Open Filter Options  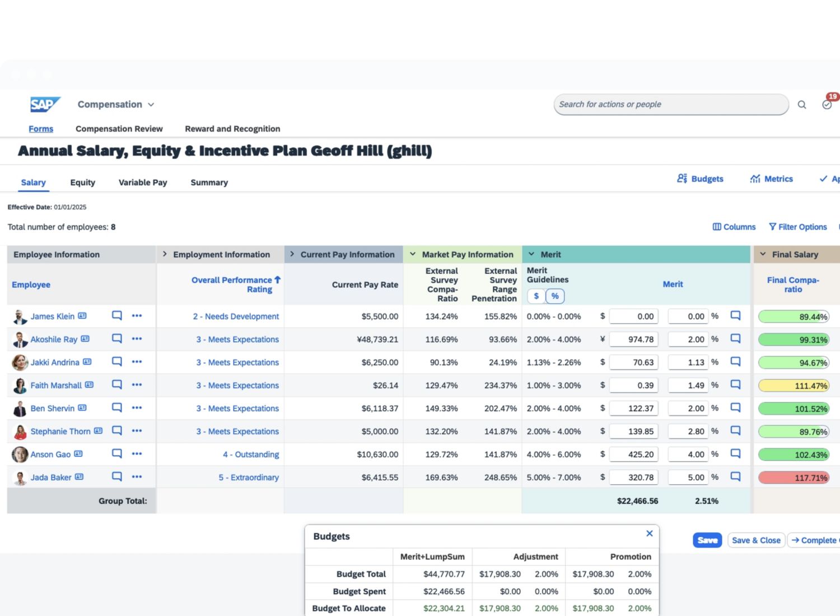pyautogui.click(x=797, y=227)
